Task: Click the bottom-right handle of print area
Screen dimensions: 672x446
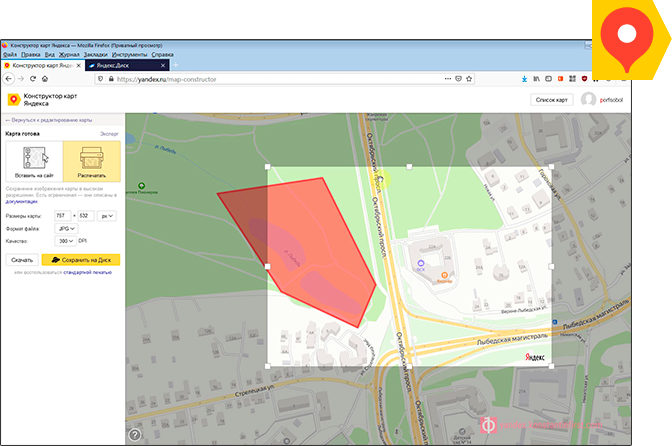Action: tap(551, 366)
